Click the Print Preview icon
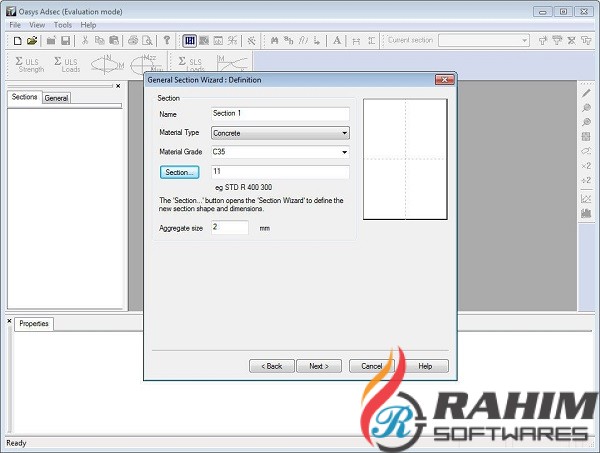 tap(147, 40)
